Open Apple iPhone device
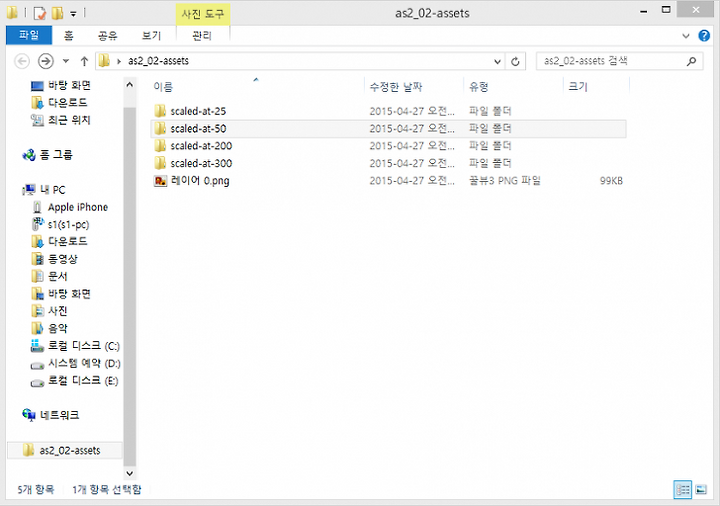The image size is (720, 506). click(x=78, y=208)
